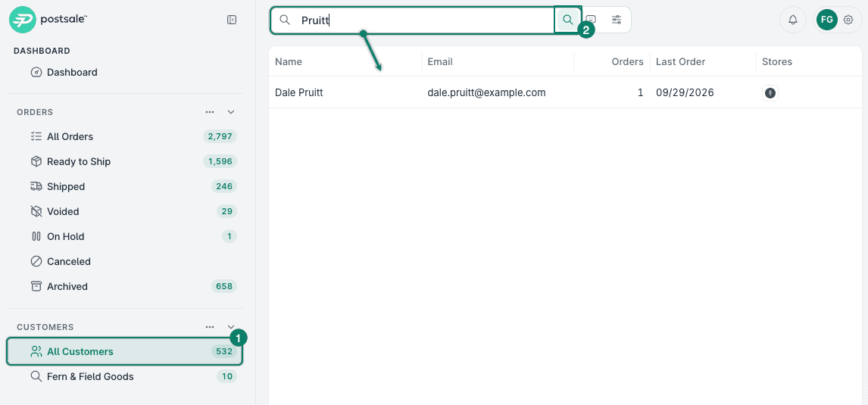Click the Voided crossed-box icon
This screenshot has height=405, width=868.
point(36,211)
